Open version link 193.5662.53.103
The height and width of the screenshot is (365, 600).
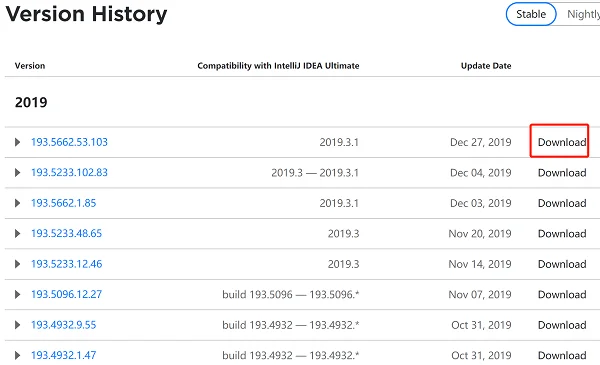(x=69, y=142)
